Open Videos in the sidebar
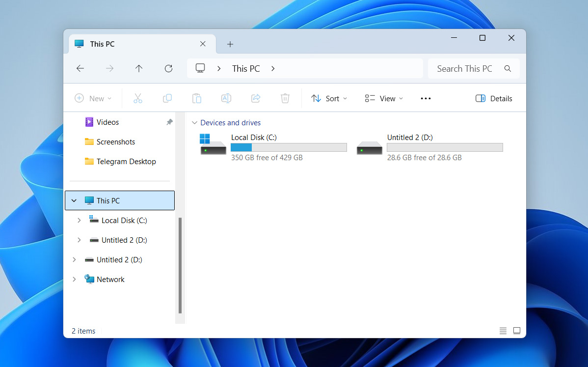Viewport: 588px width, 367px height. tap(107, 122)
